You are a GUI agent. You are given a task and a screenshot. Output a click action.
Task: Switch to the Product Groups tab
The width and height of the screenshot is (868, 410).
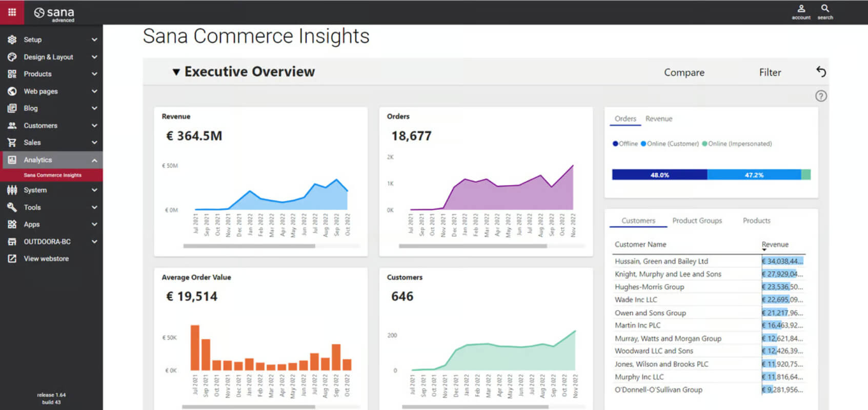click(697, 220)
